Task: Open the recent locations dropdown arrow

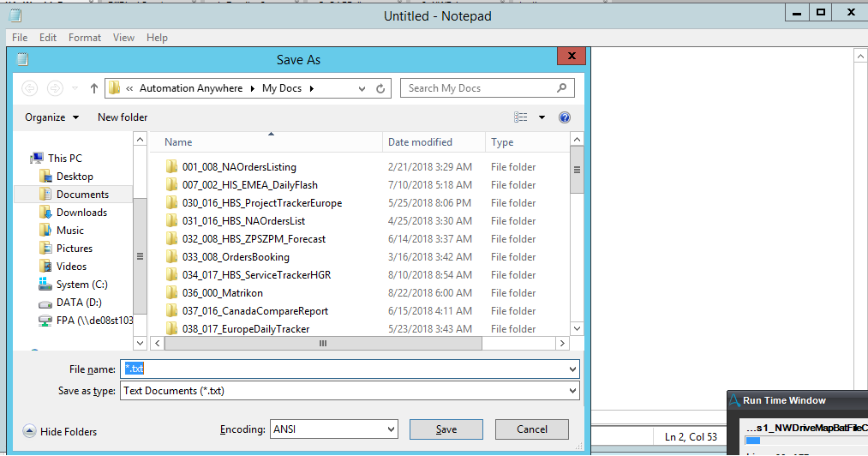Action: pyautogui.click(x=75, y=88)
